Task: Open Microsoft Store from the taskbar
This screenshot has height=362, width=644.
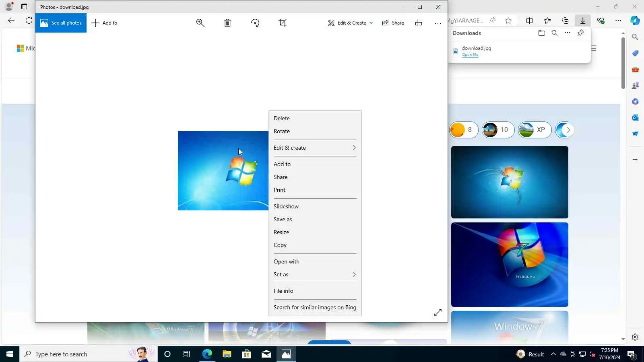Action: [x=246, y=354]
